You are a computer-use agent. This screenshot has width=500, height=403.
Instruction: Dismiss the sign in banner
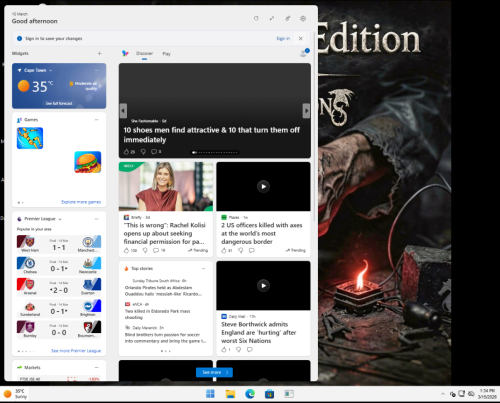click(x=300, y=38)
